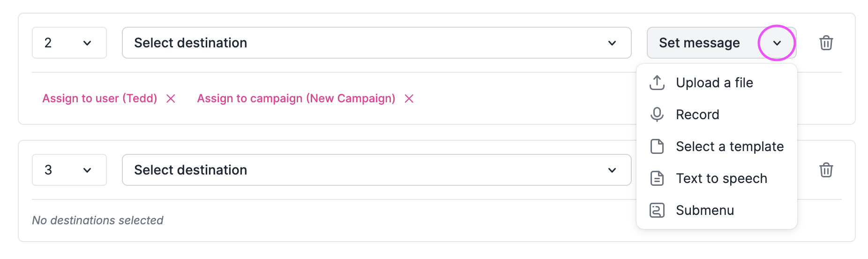The width and height of the screenshot is (868, 259).
Task: Click the upload icon beside Upload a file
Action: click(657, 83)
